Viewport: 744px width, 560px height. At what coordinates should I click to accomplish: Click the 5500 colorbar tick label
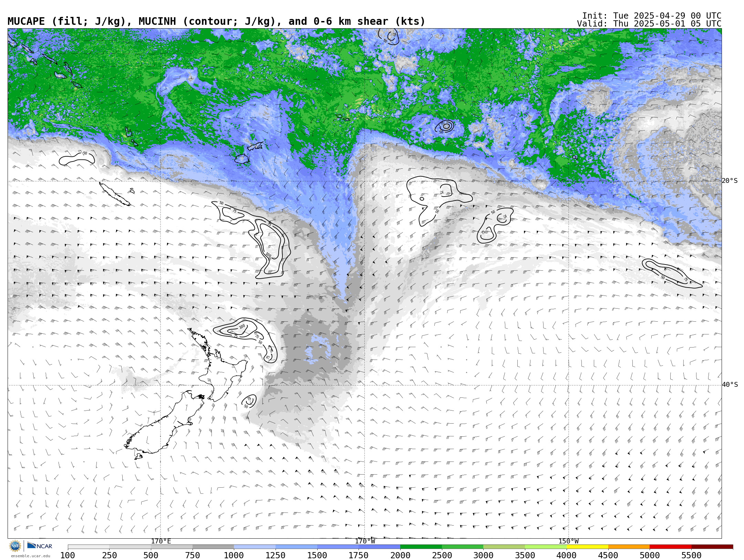coord(691,555)
